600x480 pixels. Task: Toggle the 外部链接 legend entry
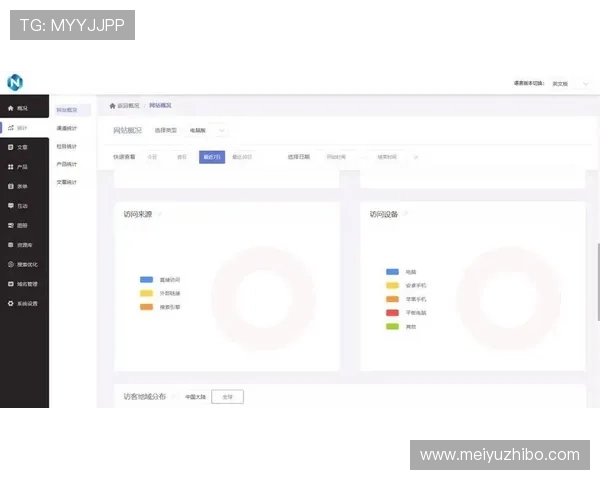160,294
